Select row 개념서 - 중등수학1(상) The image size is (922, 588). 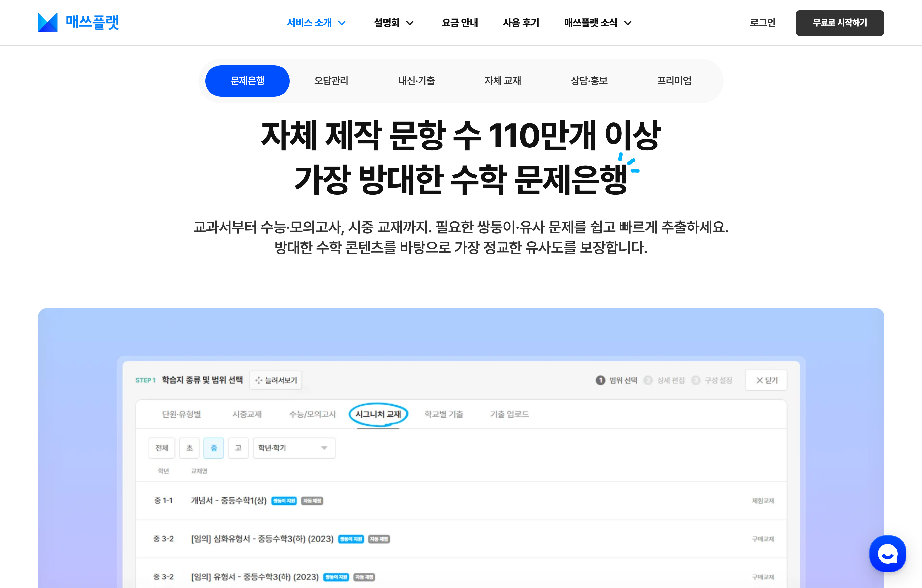pyautogui.click(x=461, y=501)
